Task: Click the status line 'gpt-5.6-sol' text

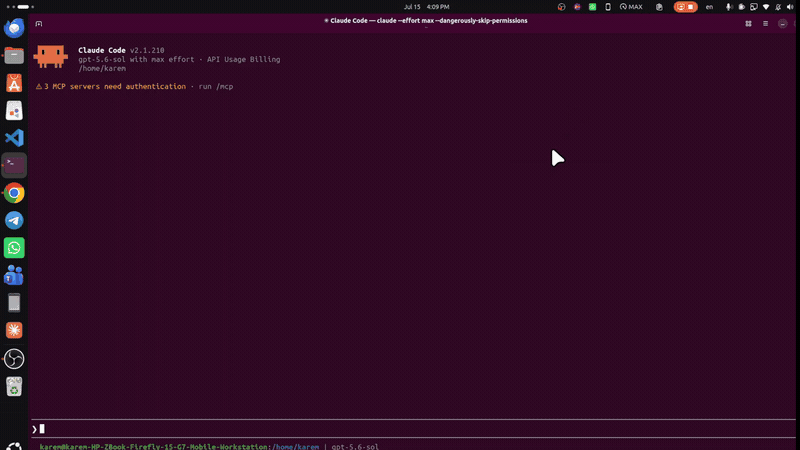Action: click(355, 446)
